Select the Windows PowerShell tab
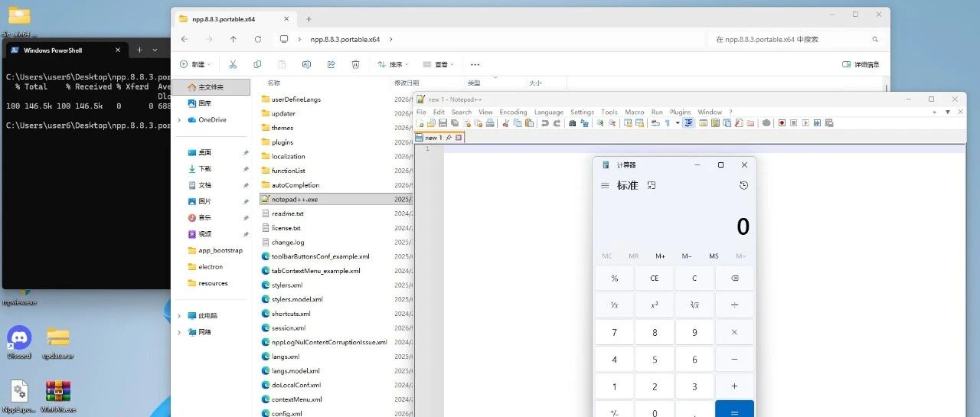 tap(65, 50)
